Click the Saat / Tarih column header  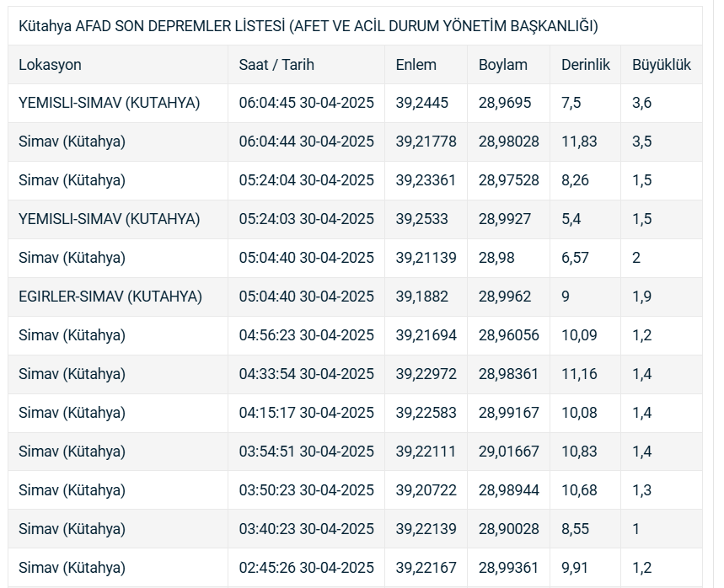click(x=276, y=65)
